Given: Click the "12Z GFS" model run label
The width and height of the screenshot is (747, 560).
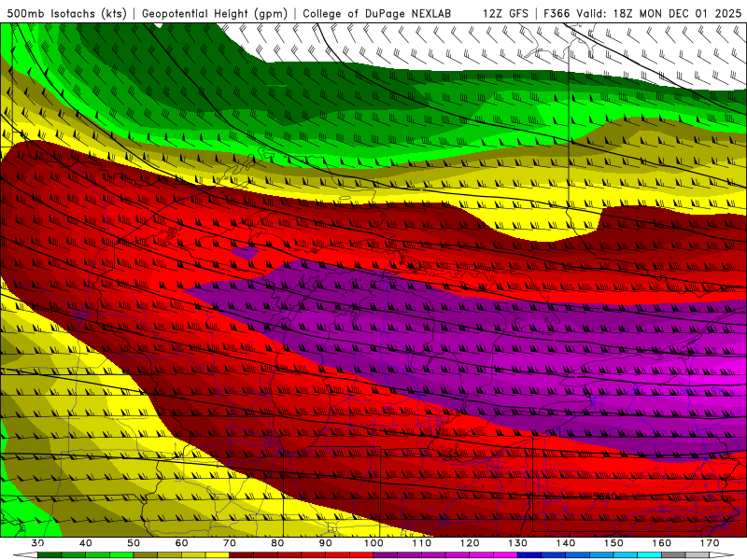Looking at the screenshot, I should 505,13.
